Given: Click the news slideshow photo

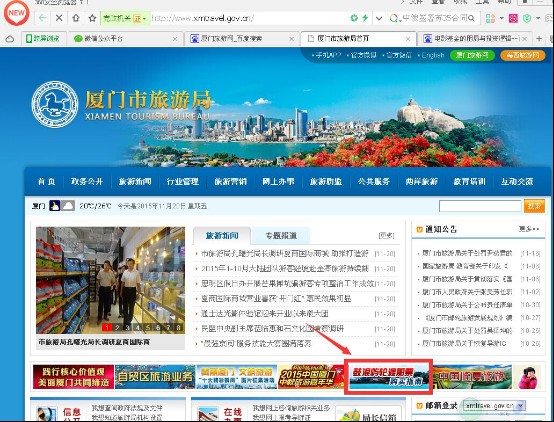Looking at the screenshot, I should pos(110,280).
